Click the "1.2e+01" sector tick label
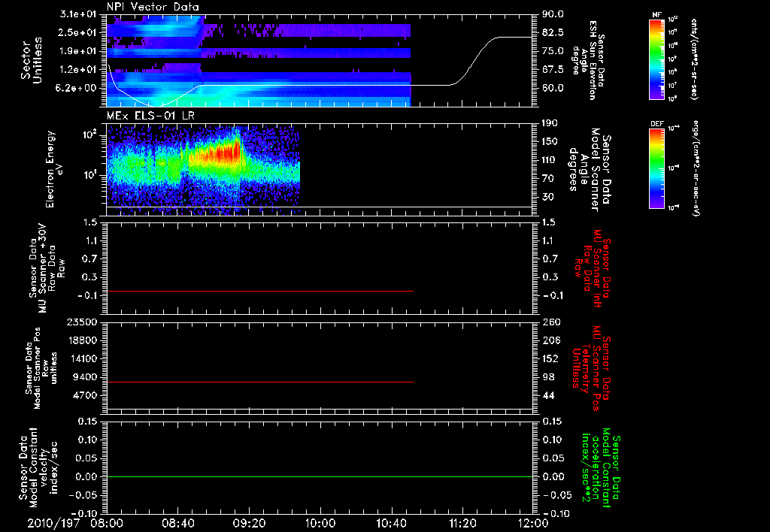770x532 pixels. [x=78, y=70]
